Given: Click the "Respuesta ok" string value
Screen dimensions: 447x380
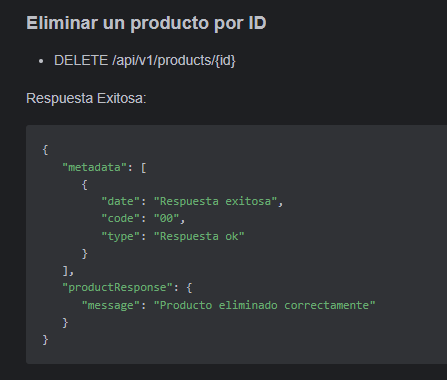Looking at the screenshot, I should (x=199, y=236).
